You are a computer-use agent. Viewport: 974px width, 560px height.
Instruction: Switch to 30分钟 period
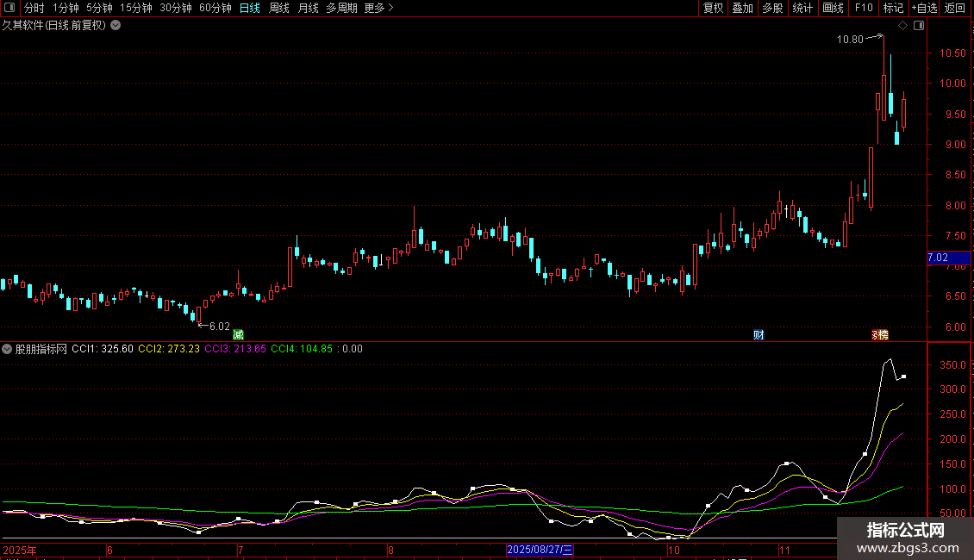coord(176,8)
